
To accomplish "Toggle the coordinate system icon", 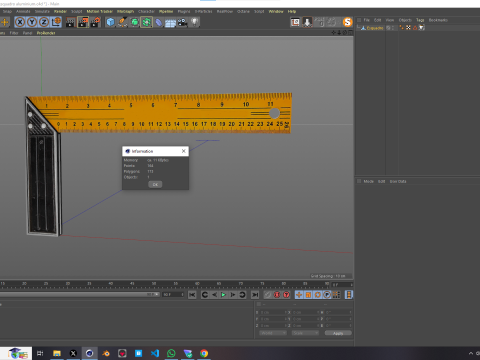I will coord(56,22).
